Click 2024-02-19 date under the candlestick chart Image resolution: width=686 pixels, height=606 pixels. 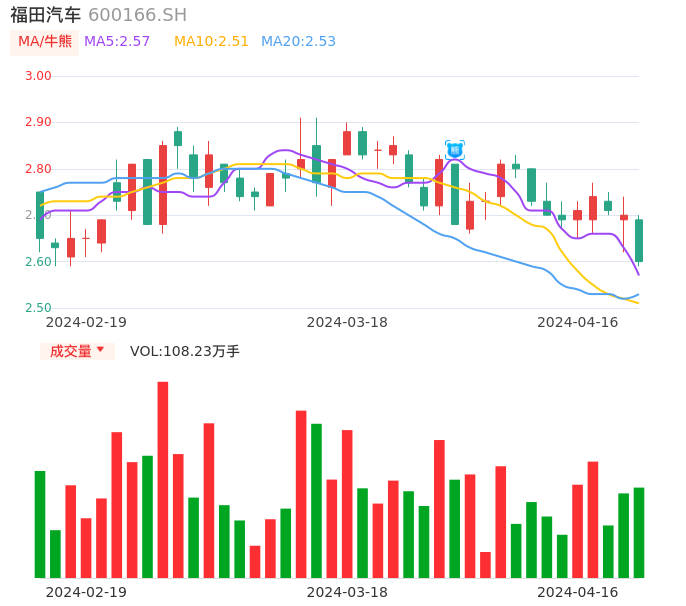(86, 322)
